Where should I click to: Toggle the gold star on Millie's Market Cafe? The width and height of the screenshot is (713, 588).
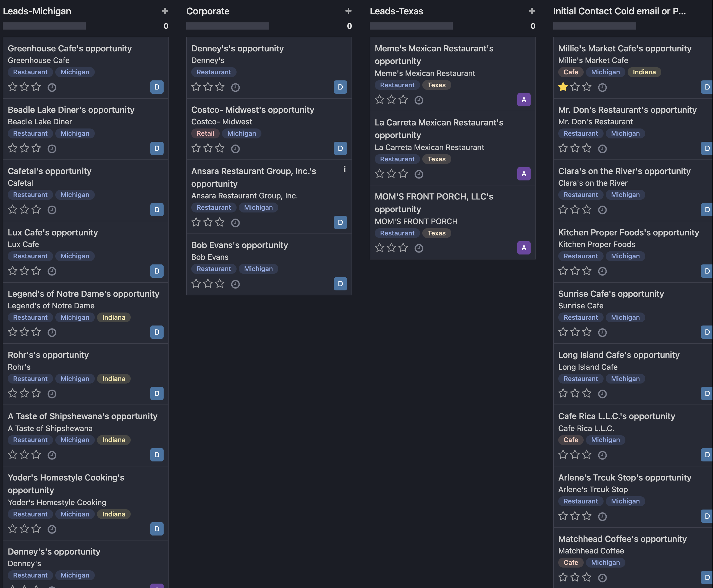click(x=563, y=87)
